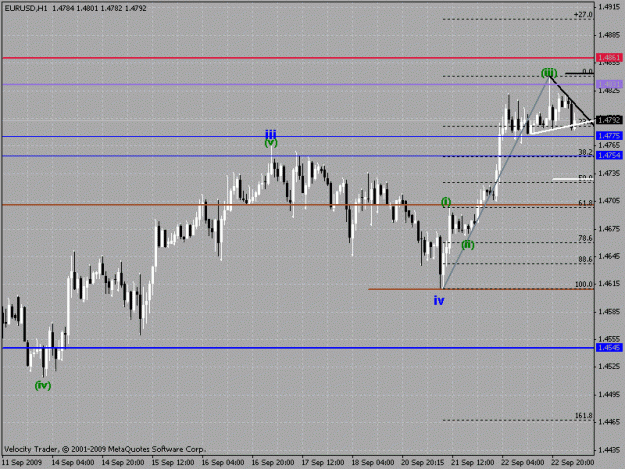Click the blue 1.4545 price label

[x=609, y=347]
